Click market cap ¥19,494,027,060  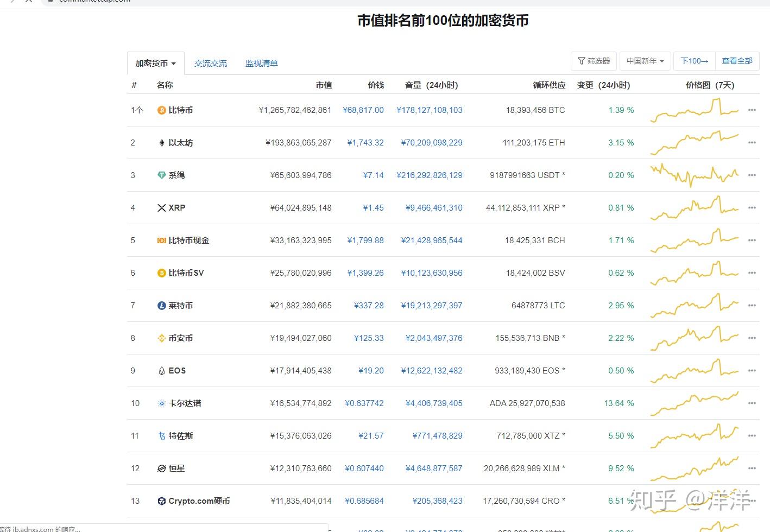pos(301,338)
